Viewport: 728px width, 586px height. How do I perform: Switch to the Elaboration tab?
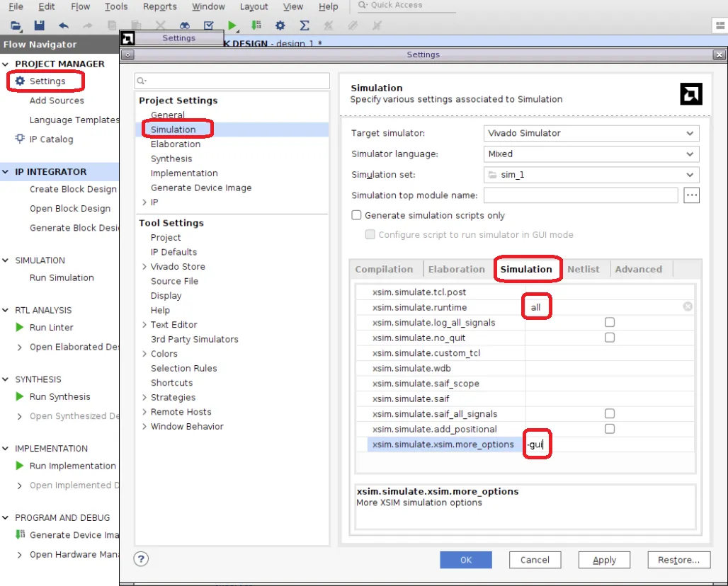coord(456,269)
